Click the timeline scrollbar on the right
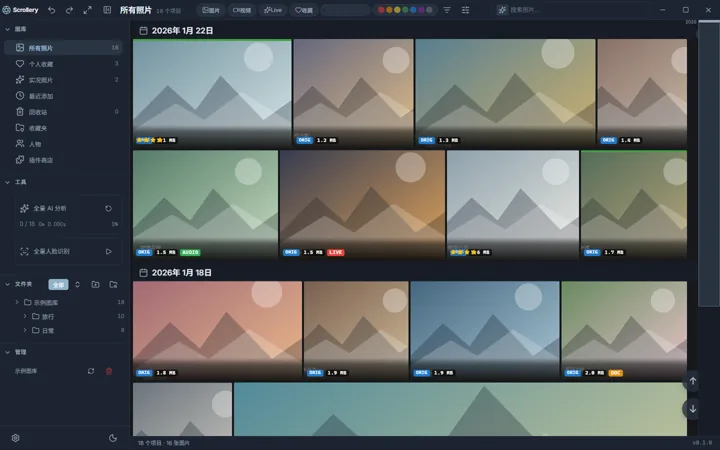The width and height of the screenshot is (720, 450). click(709, 163)
